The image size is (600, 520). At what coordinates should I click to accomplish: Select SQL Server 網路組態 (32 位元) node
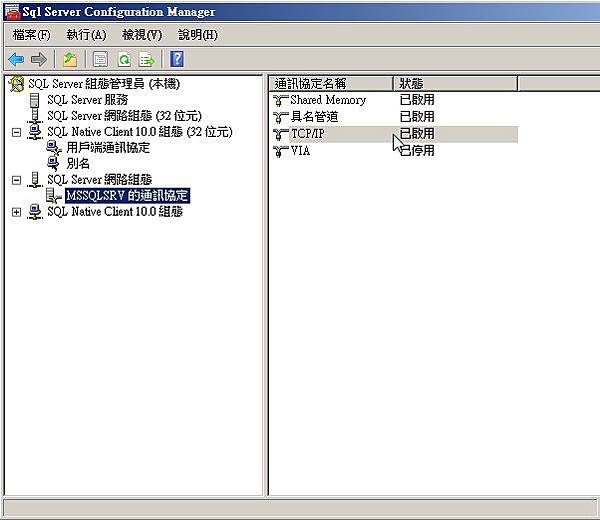tap(124, 116)
